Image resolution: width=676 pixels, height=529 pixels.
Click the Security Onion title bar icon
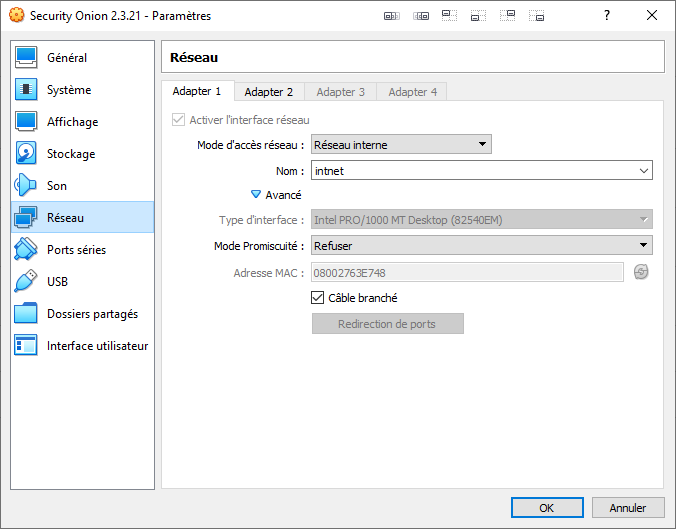[x=16, y=15]
